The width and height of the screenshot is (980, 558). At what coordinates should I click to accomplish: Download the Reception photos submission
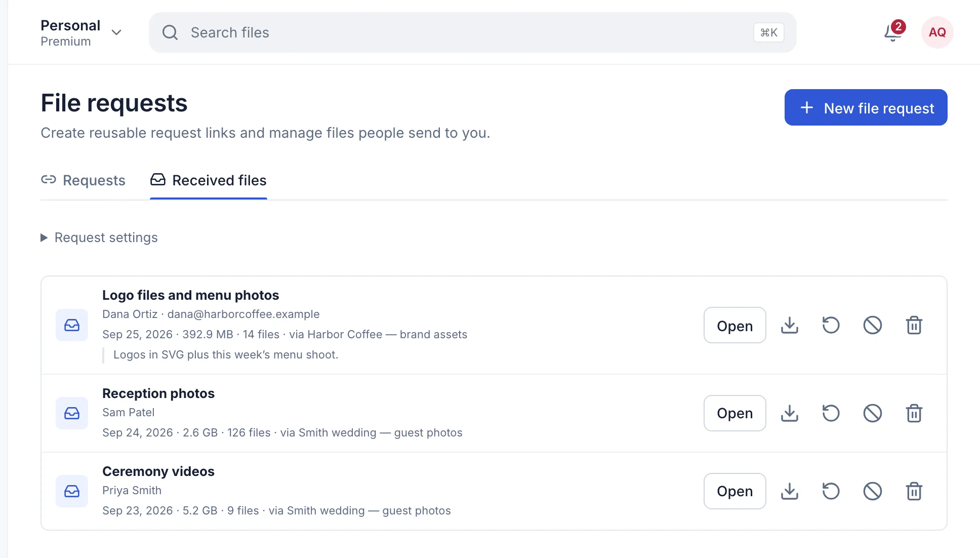click(790, 413)
